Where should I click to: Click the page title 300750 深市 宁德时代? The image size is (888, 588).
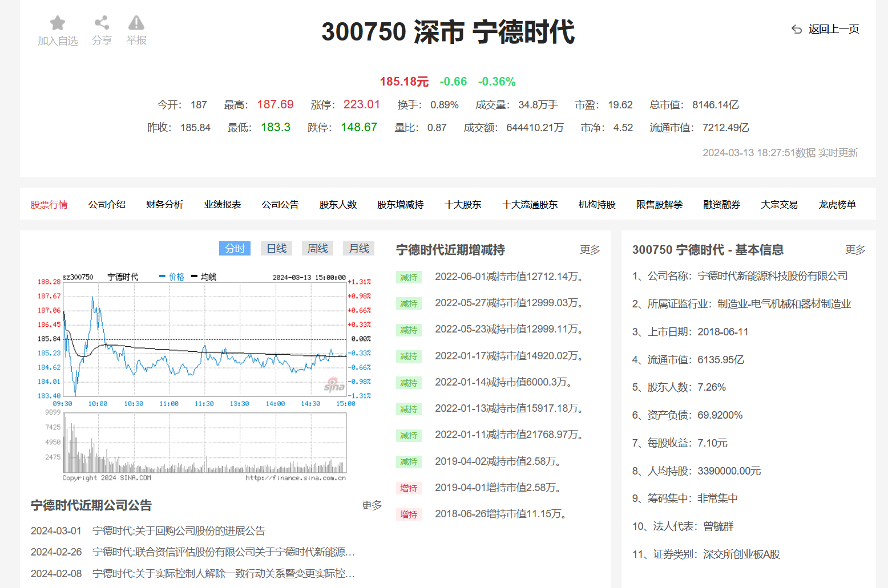448,32
